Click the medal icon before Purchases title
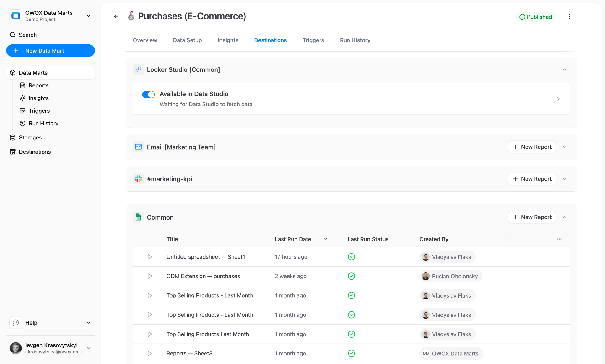605x364 pixels. 131,16
